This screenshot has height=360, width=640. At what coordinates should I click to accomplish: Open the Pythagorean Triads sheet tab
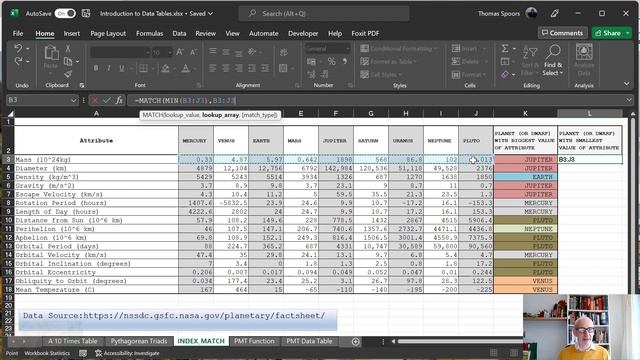(139, 341)
